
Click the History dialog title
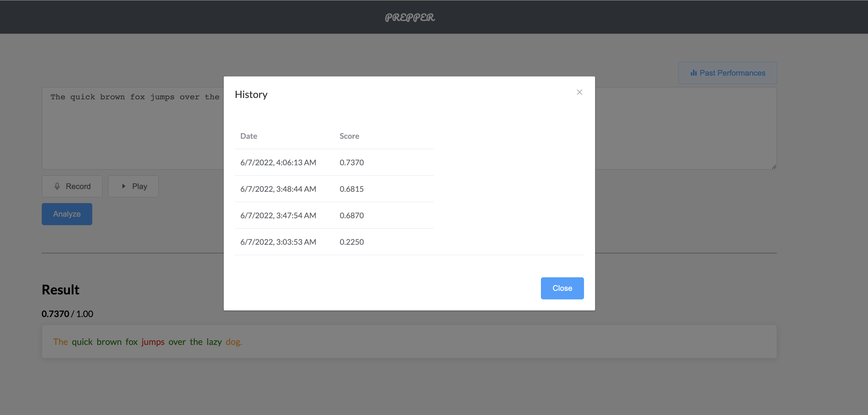pos(251,95)
